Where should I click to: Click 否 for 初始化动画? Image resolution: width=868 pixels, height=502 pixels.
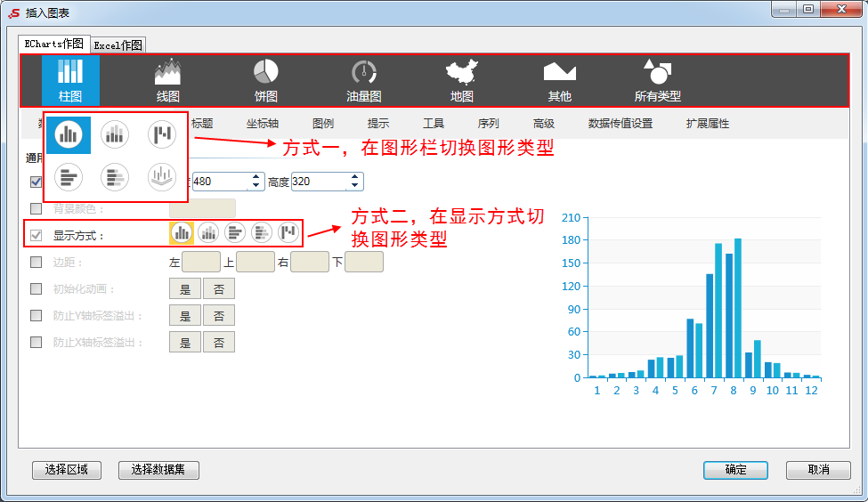point(219,289)
